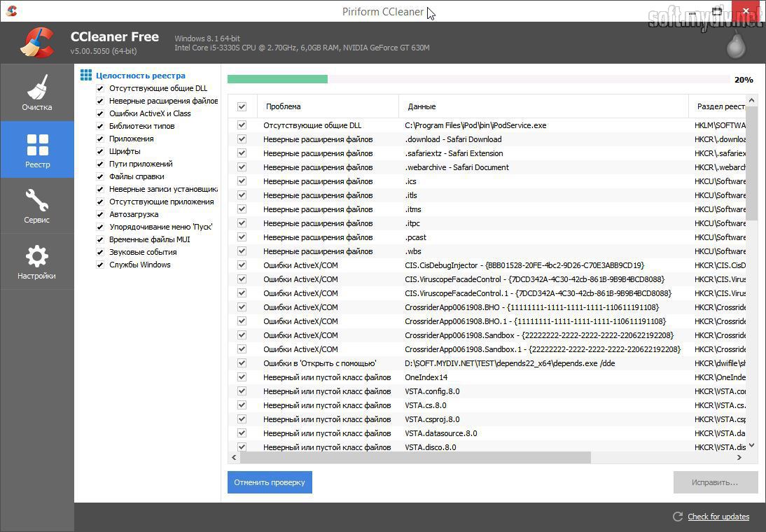
Task: Uncheck the OneIndex14 result row checkbox
Action: 242,377
